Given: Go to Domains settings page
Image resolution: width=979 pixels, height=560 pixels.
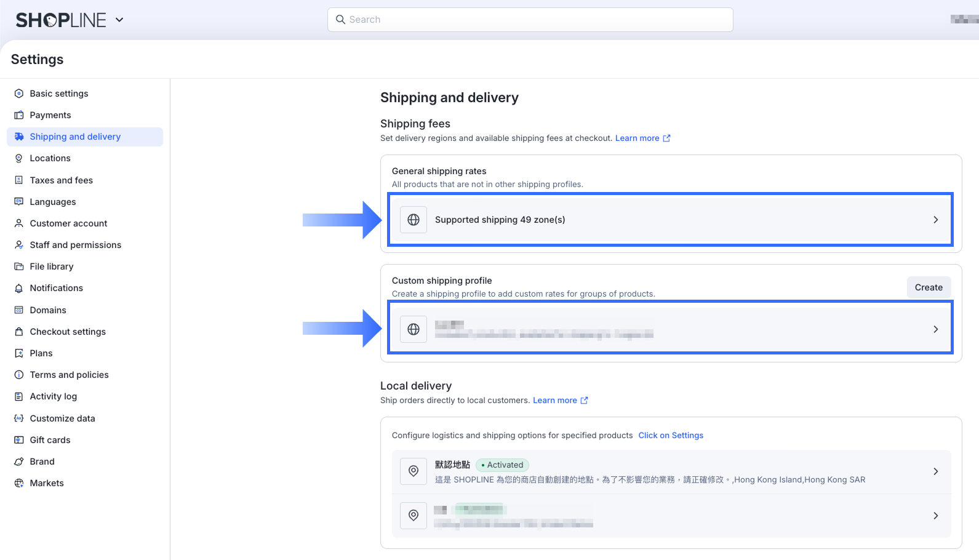Looking at the screenshot, I should (x=48, y=310).
